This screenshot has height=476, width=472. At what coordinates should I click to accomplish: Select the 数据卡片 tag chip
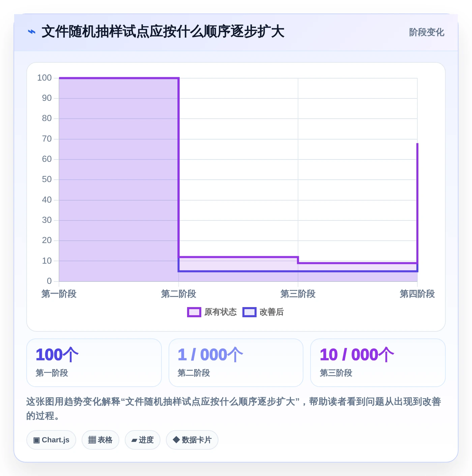[x=192, y=440]
